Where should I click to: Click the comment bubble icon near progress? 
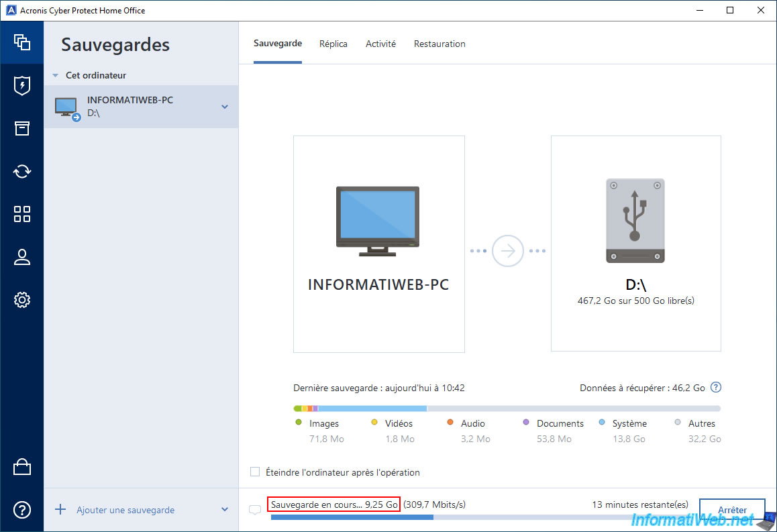point(255,510)
